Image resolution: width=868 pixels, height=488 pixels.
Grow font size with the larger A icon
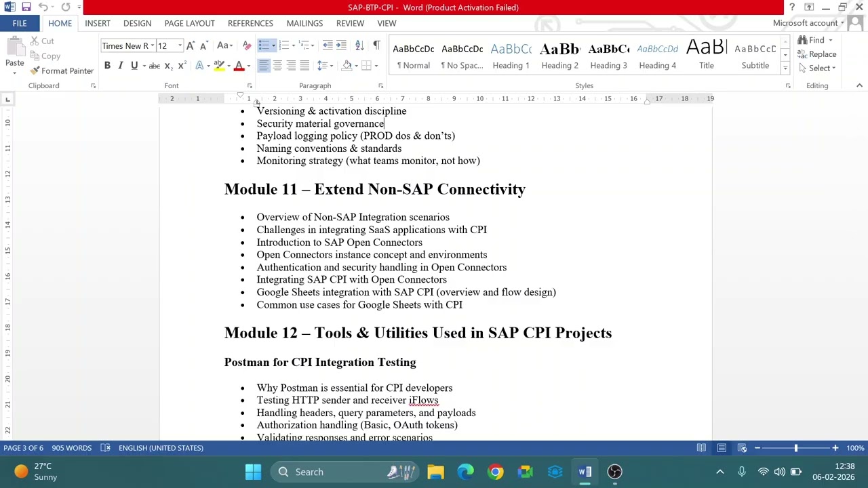(191, 45)
